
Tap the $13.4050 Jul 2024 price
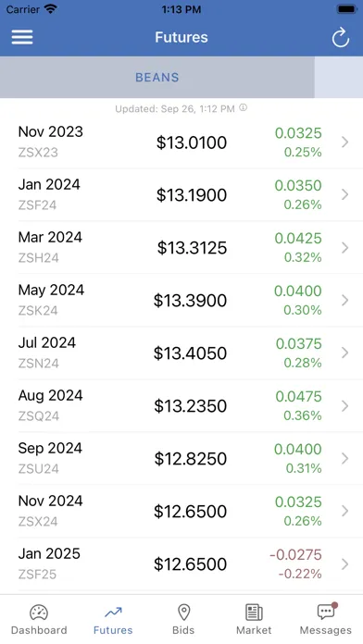(x=190, y=353)
